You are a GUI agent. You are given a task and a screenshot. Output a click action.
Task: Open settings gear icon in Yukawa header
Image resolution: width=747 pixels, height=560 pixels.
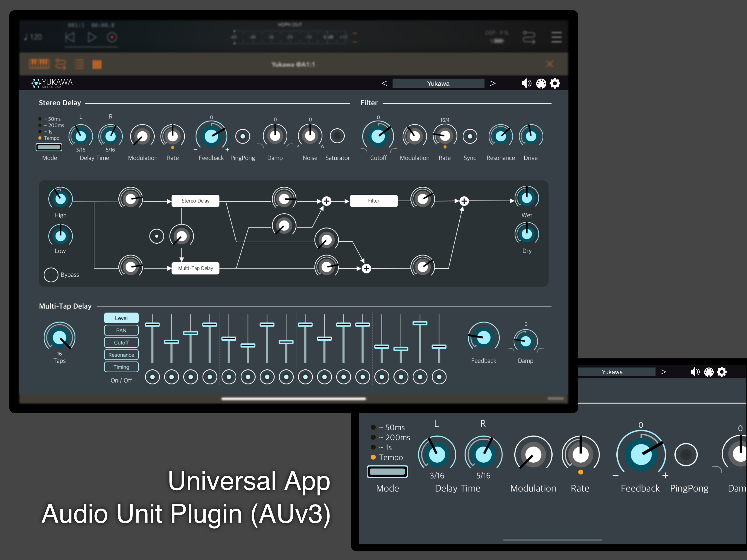555,83
